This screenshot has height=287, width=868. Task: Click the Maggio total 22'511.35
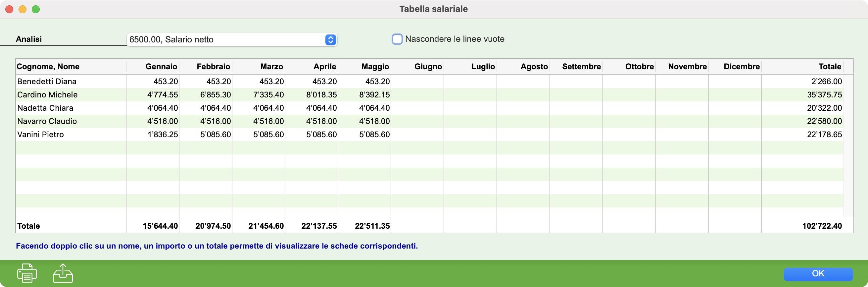coord(372,226)
